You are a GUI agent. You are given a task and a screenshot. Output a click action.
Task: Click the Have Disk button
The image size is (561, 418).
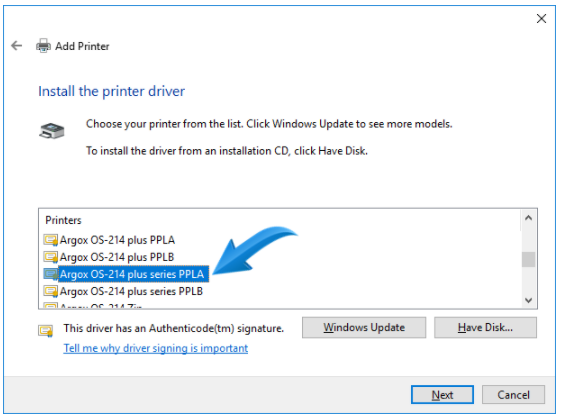(485, 327)
